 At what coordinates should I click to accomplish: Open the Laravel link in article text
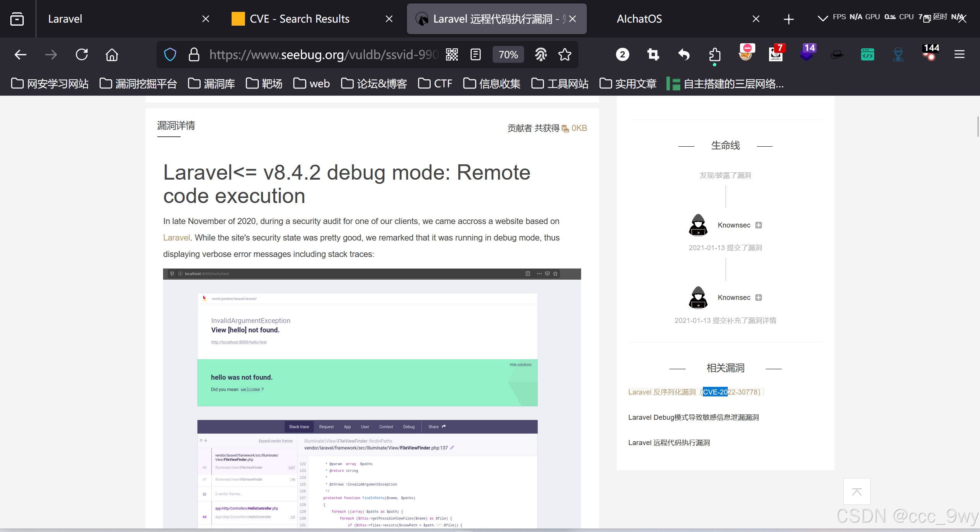click(x=176, y=237)
